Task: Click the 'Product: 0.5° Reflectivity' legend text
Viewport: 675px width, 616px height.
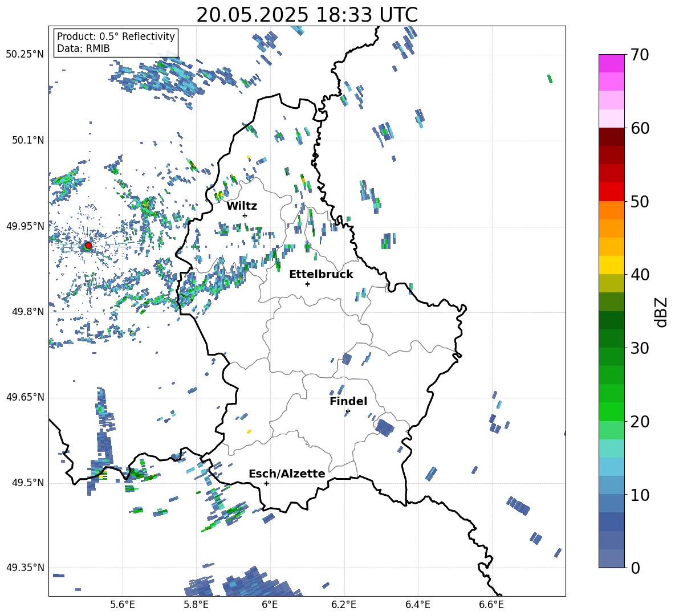Action: [116, 36]
